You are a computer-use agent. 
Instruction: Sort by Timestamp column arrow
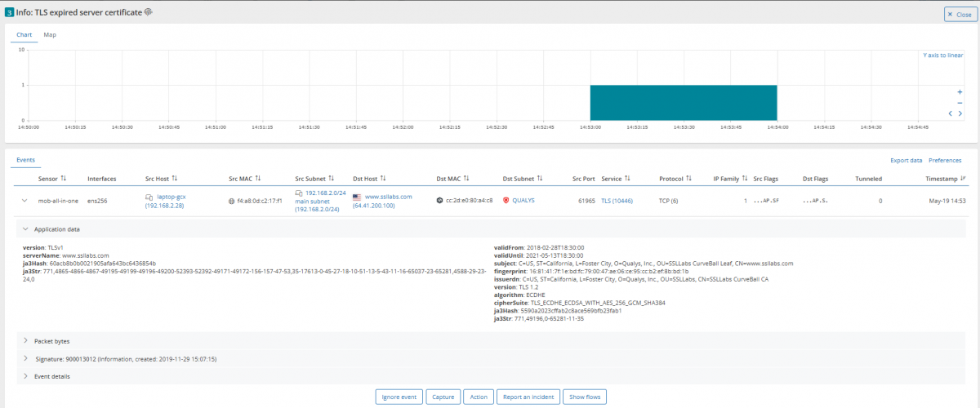tap(963, 178)
